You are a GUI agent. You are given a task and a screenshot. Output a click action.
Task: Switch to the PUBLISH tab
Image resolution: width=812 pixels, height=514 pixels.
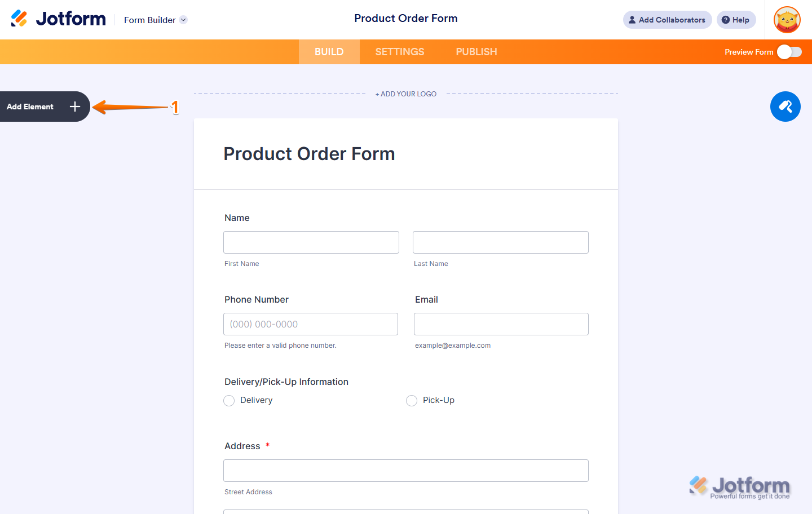pyautogui.click(x=476, y=52)
